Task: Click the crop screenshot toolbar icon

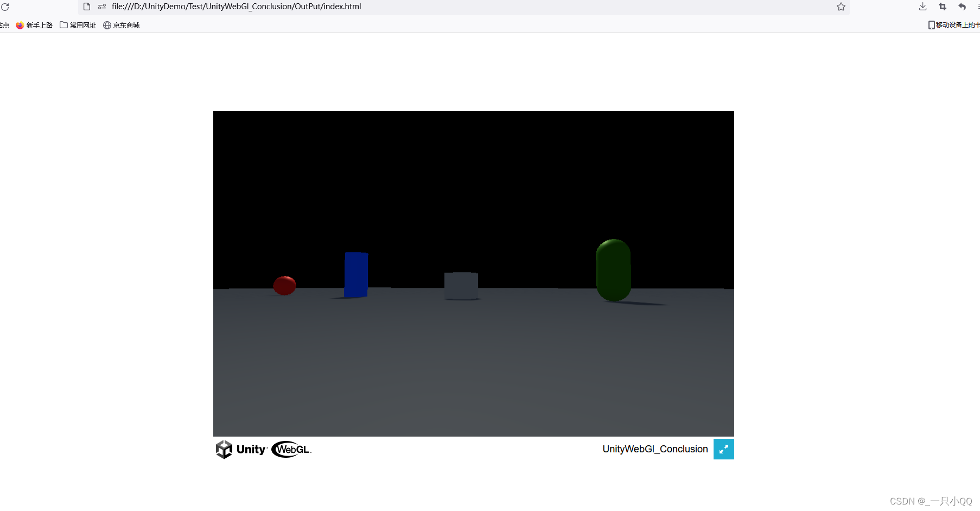Action: tap(943, 7)
